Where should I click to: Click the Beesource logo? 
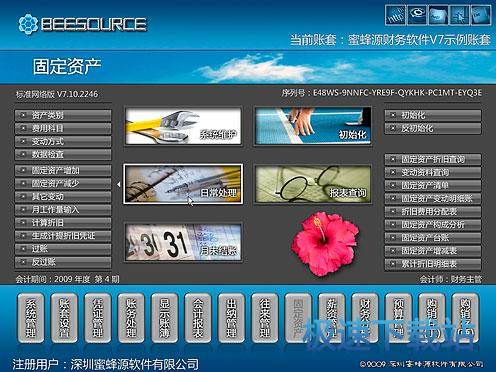[82, 24]
